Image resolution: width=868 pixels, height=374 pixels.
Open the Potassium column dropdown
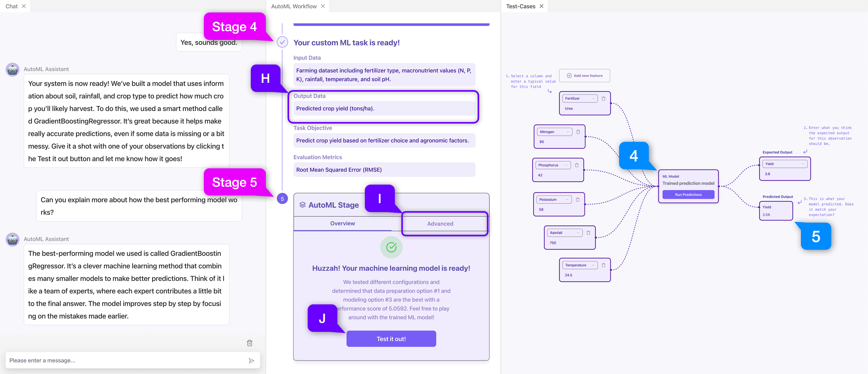(x=554, y=199)
